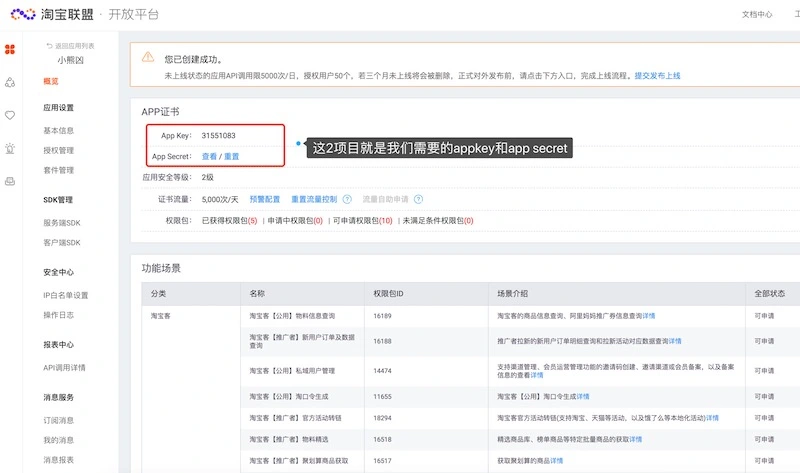
Task: Open 授权管理 in the sidebar
Action: point(59,151)
